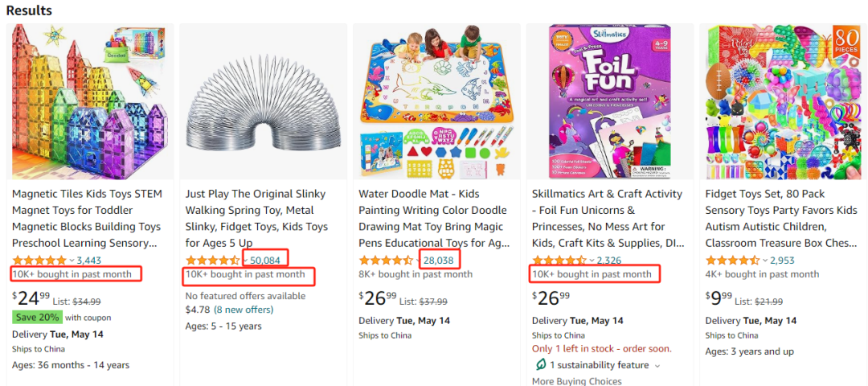The image size is (868, 386).
Task: Click the Water Doodle Mat star rating
Action: pos(386,261)
